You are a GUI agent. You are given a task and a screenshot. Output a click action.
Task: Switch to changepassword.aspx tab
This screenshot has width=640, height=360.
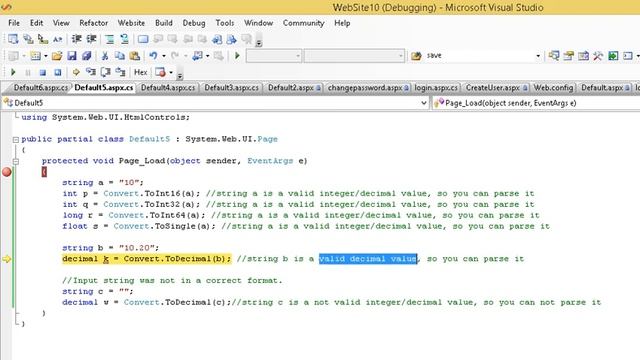(368, 88)
